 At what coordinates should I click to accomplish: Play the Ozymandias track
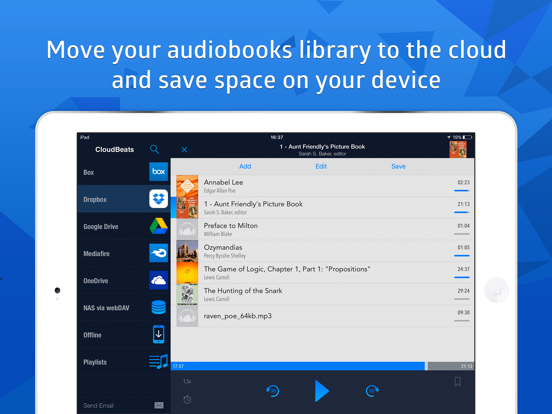[322, 251]
